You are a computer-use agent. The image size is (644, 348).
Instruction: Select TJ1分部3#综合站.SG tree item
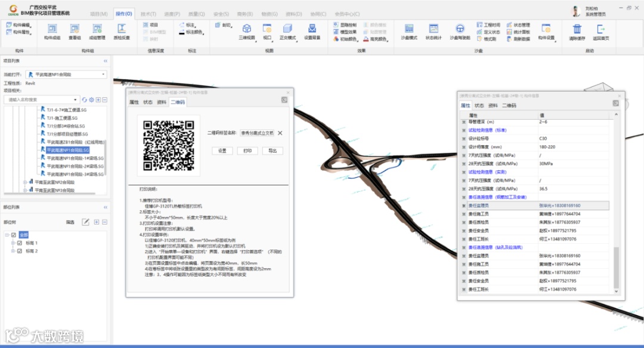pos(66,126)
